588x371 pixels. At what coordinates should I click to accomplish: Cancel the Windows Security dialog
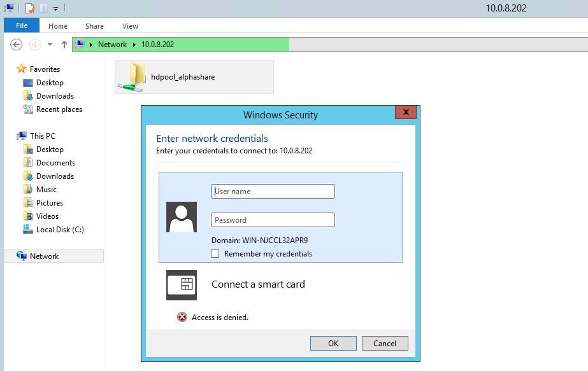coord(385,343)
